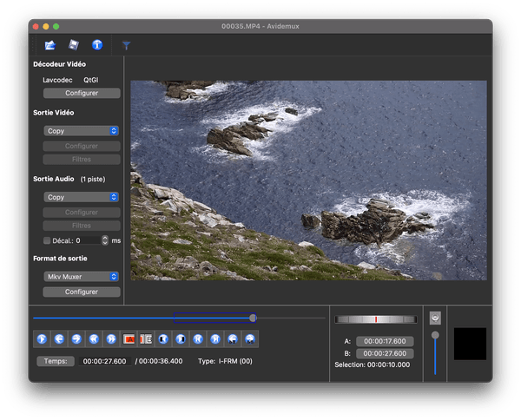Click the navigation timeline slider handle

coord(253,318)
